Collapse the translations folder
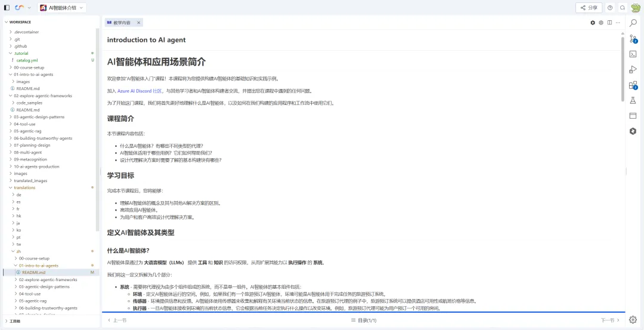 (x=24, y=188)
